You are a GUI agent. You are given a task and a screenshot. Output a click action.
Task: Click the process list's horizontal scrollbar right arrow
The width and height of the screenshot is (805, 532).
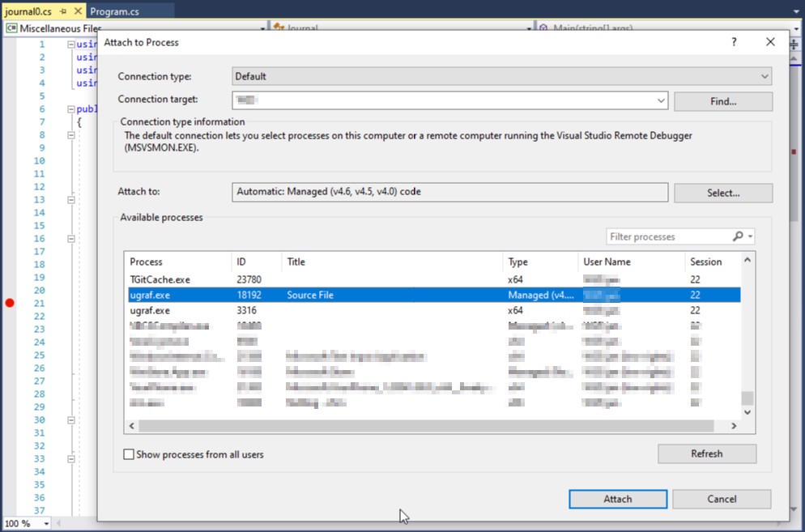tap(734, 426)
